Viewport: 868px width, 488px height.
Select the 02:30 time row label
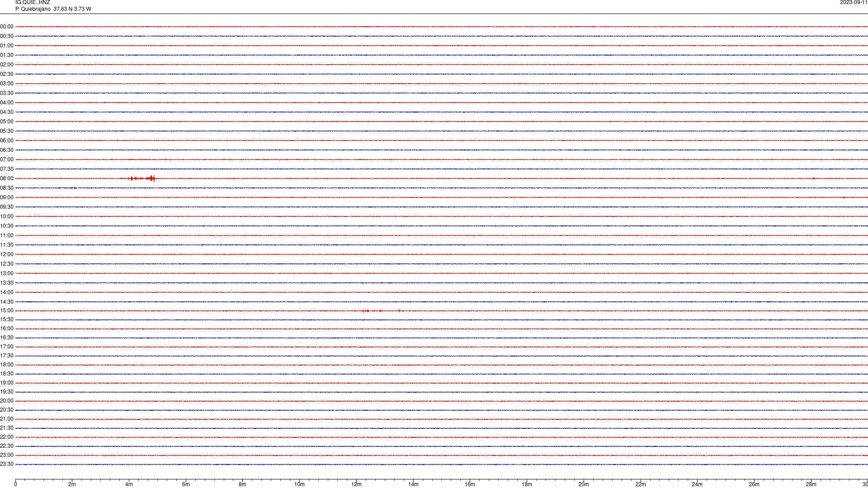[x=7, y=74]
